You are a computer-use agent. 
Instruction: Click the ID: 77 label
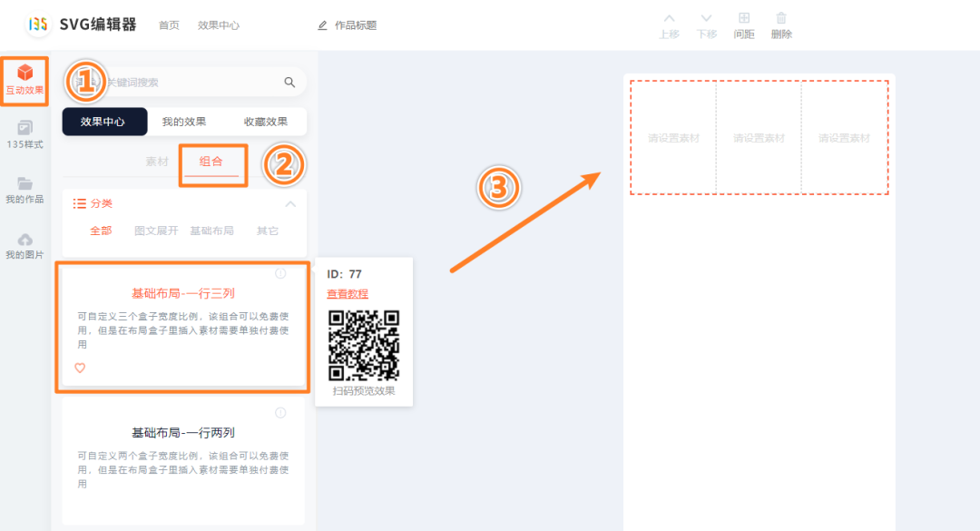click(x=345, y=274)
